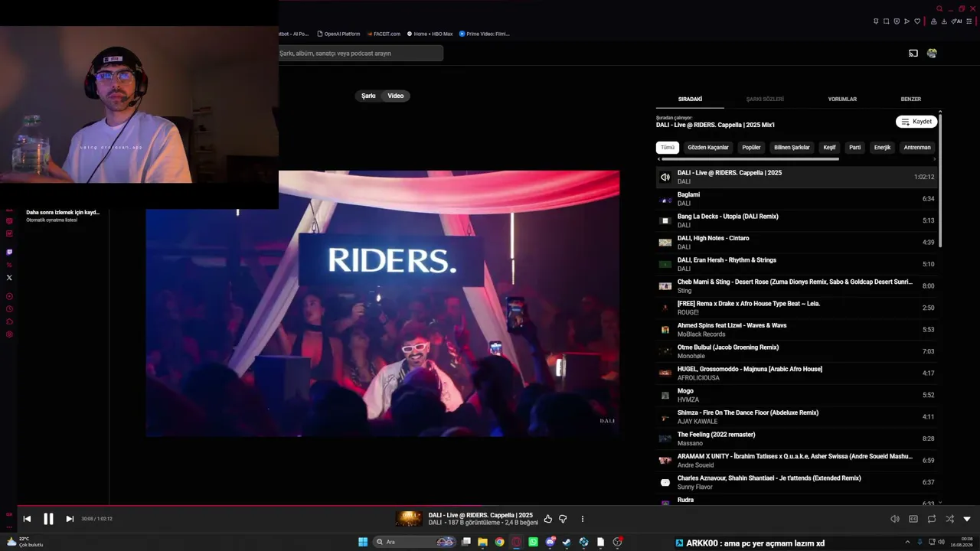Image resolution: width=980 pixels, height=551 pixels.
Task: Toggle shuffle mode
Action: click(x=949, y=519)
